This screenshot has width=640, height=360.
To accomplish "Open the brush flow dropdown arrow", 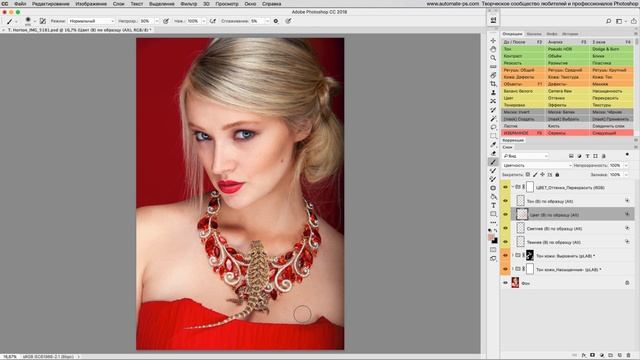I will point(204,21).
